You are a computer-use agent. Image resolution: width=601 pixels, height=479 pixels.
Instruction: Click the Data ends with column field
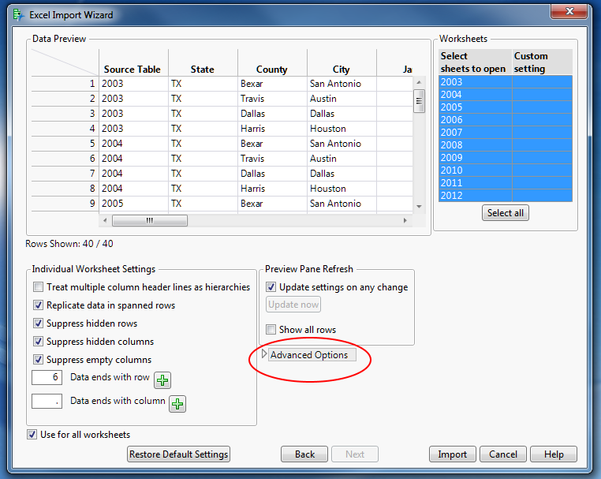tap(46, 401)
